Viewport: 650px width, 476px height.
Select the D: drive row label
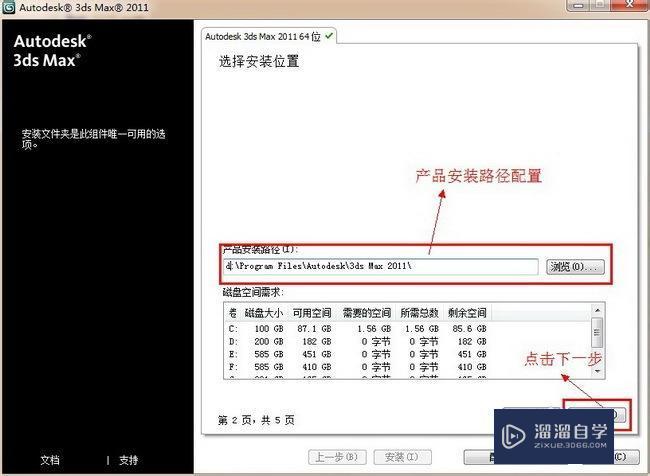click(233, 342)
